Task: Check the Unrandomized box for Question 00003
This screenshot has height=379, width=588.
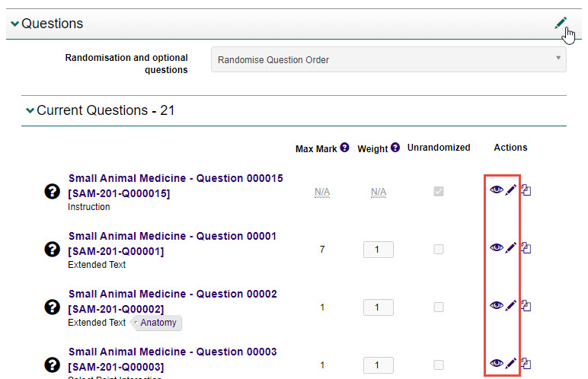Action: click(x=439, y=365)
